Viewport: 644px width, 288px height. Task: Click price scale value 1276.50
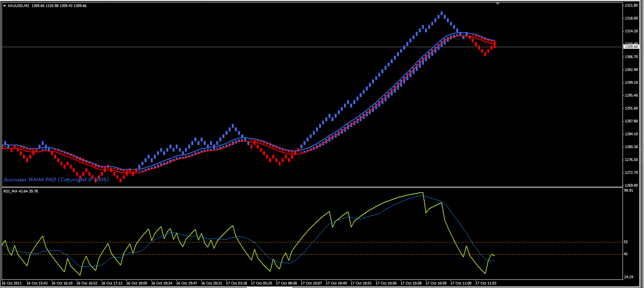point(631,160)
